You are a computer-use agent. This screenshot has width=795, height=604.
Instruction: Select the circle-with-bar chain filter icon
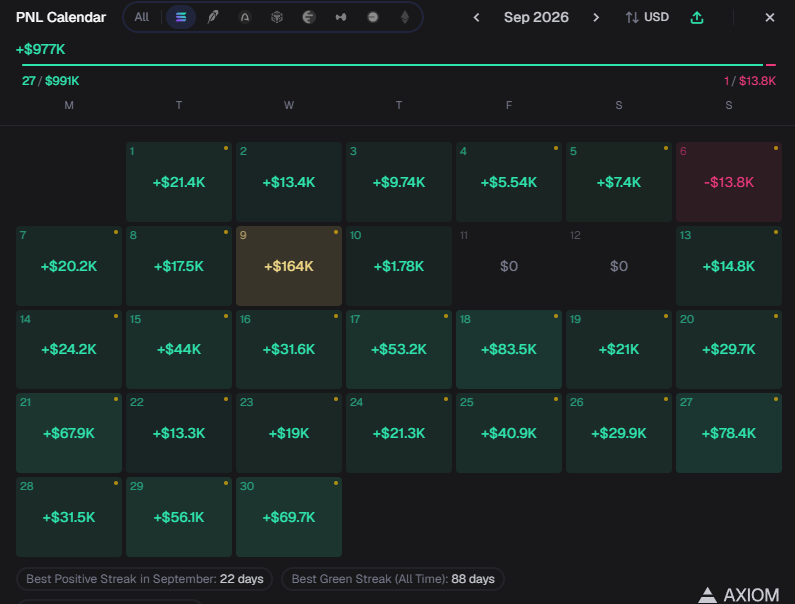(x=373, y=17)
